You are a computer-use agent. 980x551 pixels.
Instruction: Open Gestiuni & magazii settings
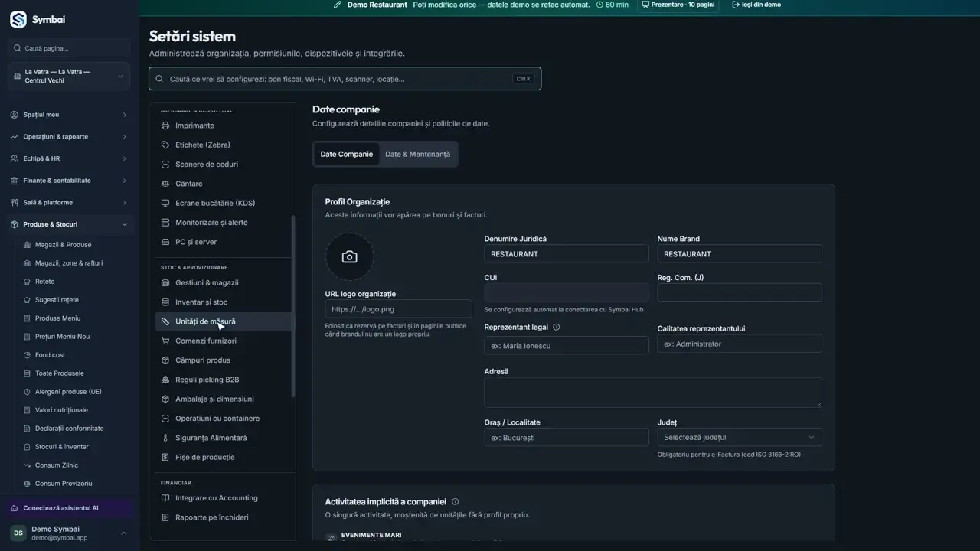pyautogui.click(x=224, y=283)
